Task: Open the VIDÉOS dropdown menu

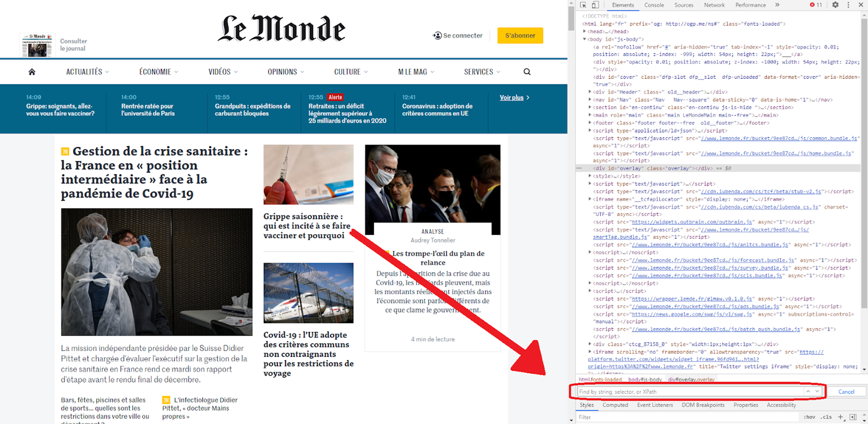Action: (x=223, y=72)
